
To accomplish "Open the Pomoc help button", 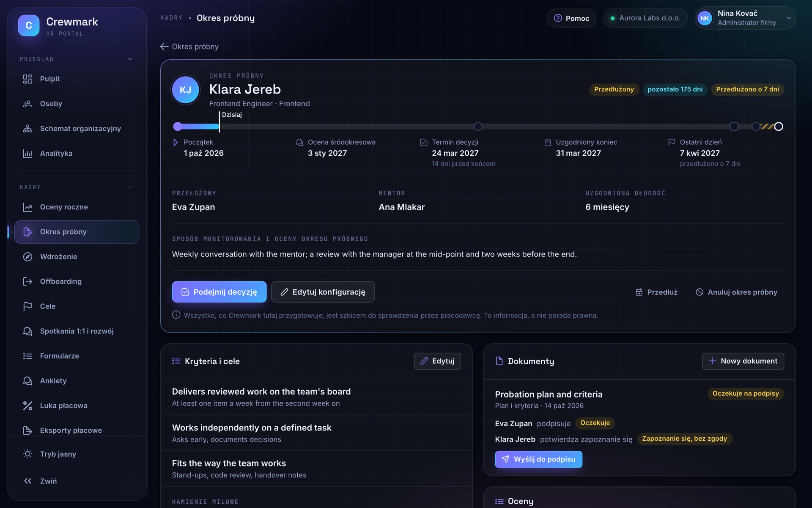I will (x=572, y=18).
